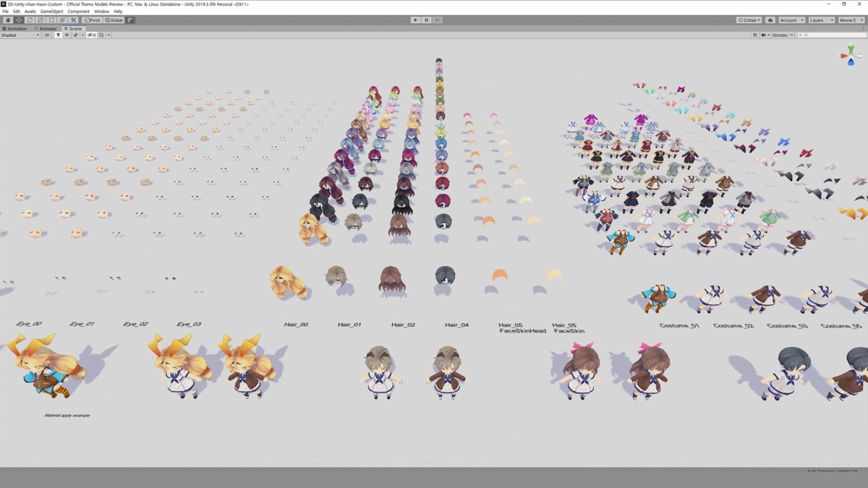Open Shaded draw mode dropdown
This screenshot has height=488, width=868.
click(x=20, y=35)
